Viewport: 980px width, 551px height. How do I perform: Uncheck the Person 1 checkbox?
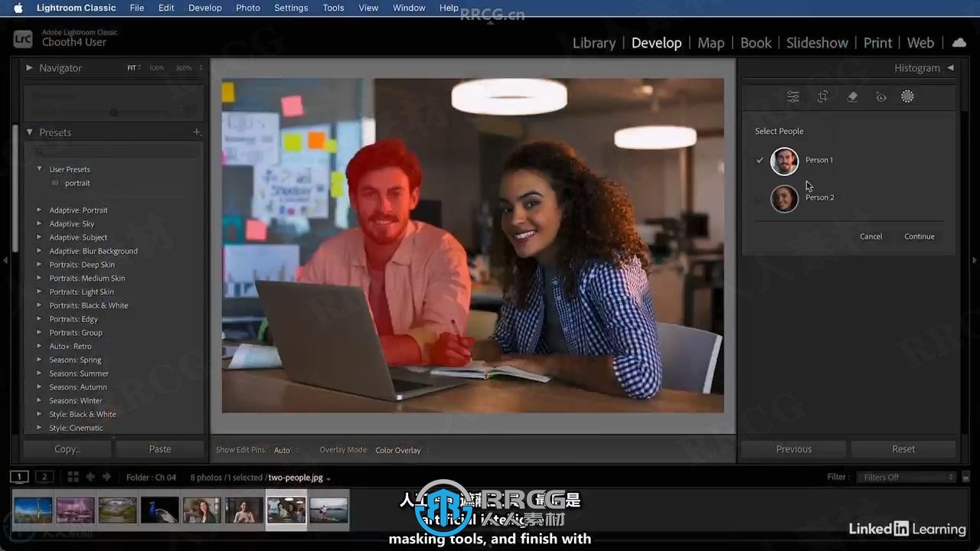coord(759,160)
